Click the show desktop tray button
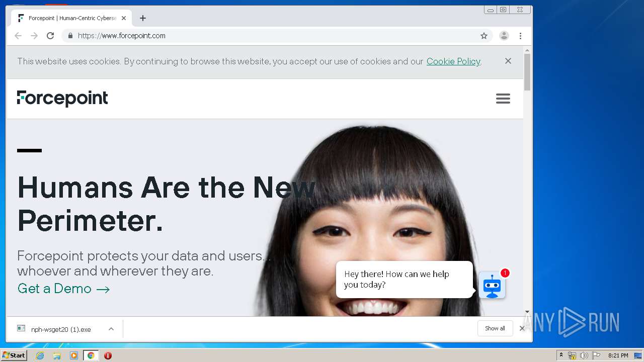The image size is (644, 362). coord(638,355)
